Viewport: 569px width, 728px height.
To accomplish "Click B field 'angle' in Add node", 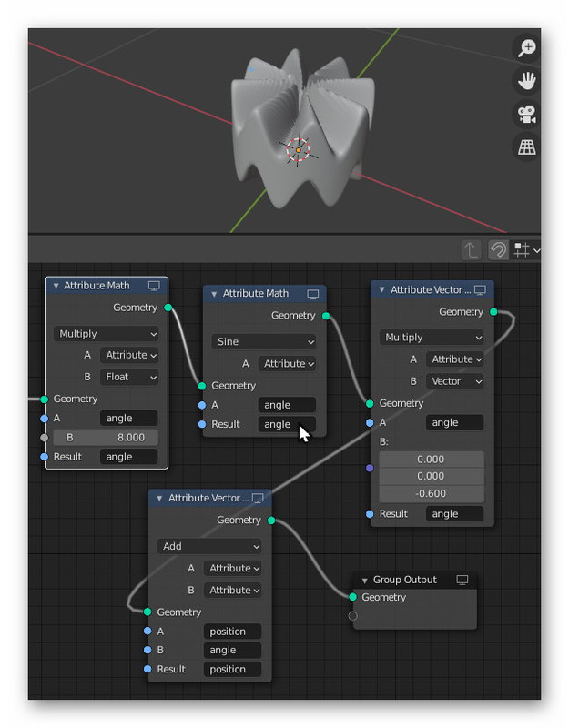I will (x=233, y=650).
